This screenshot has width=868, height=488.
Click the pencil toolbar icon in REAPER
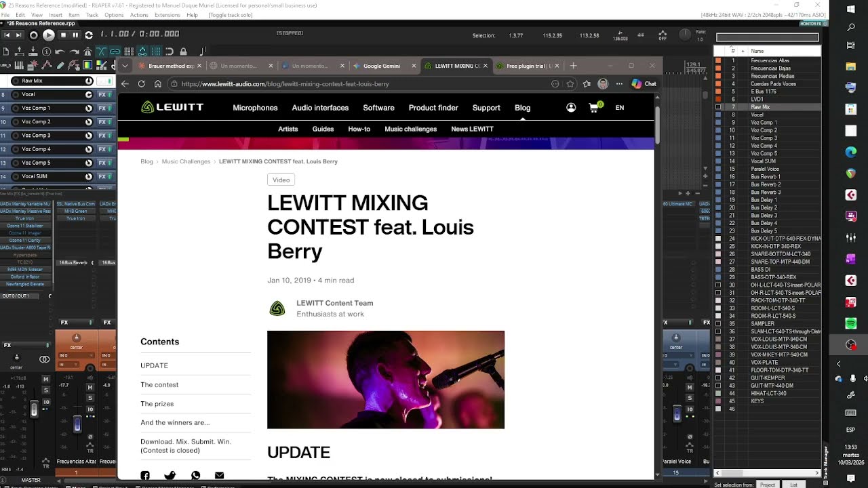[60, 66]
